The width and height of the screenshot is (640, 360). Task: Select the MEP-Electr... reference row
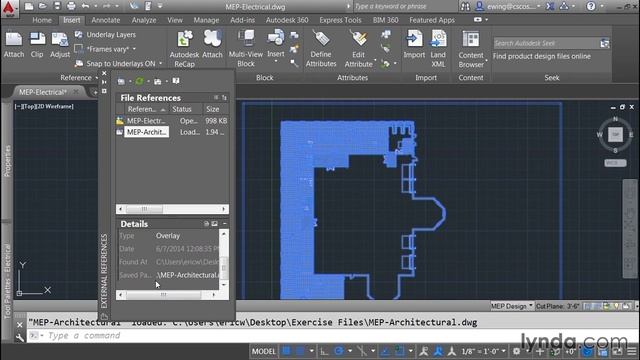172,121
